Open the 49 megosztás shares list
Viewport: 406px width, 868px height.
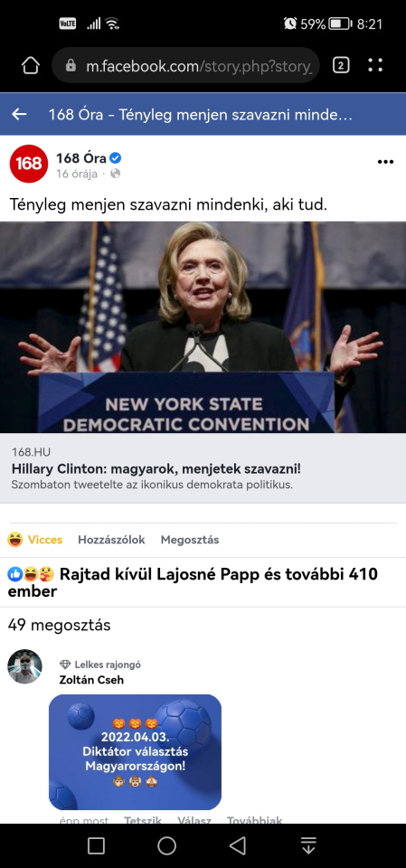[60, 626]
